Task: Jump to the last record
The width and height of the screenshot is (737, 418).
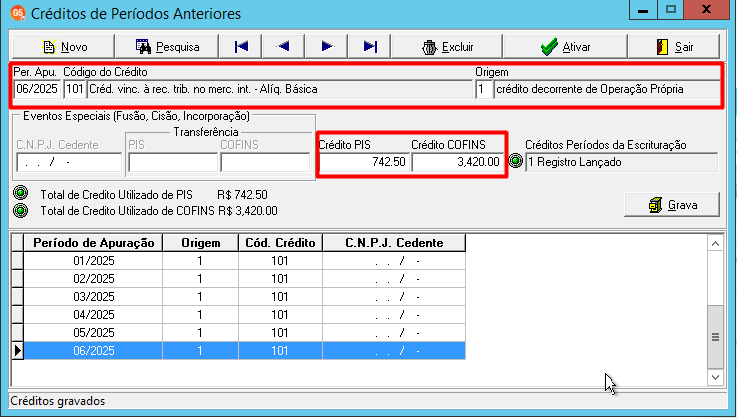Action: click(370, 47)
